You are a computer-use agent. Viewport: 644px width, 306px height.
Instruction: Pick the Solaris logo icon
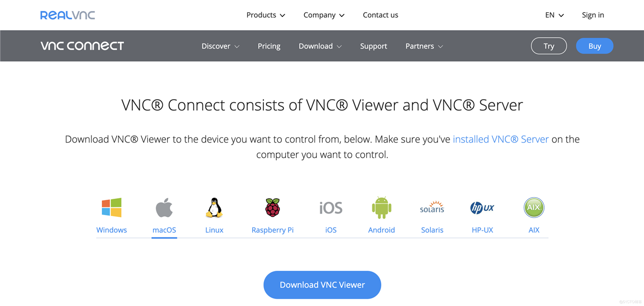432,207
